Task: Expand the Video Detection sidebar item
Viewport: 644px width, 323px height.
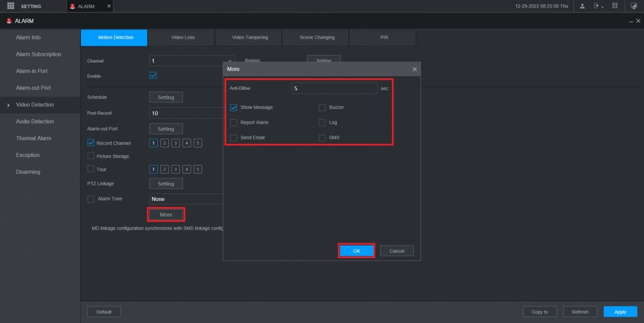Action: coord(35,105)
